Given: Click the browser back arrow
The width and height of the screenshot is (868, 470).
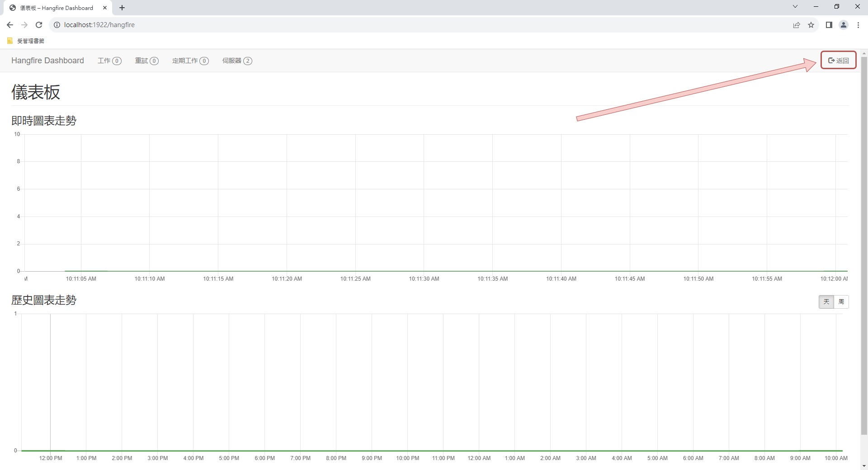Looking at the screenshot, I should click(x=10, y=25).
